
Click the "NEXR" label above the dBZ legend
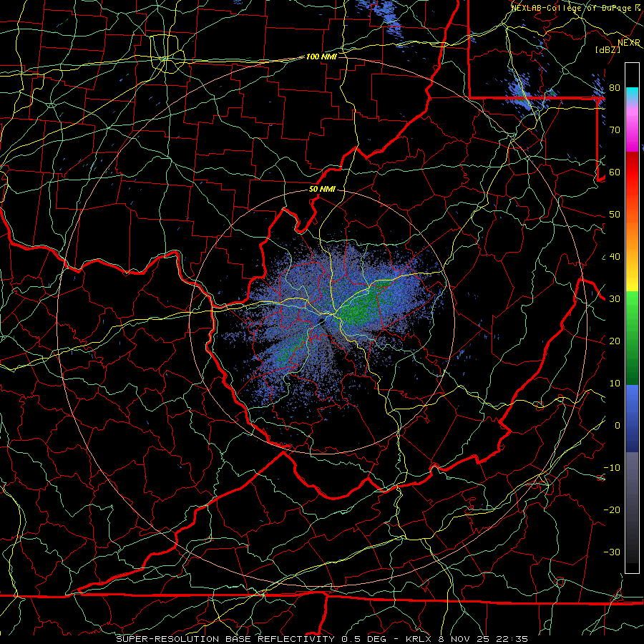629,43
